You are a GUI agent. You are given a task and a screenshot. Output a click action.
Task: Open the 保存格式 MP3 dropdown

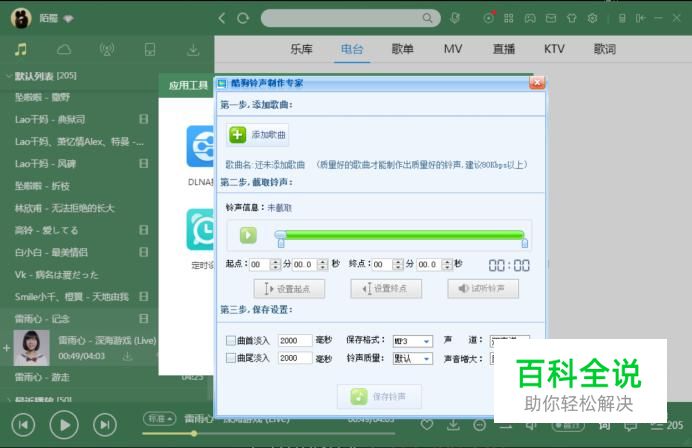pos(413,341)
